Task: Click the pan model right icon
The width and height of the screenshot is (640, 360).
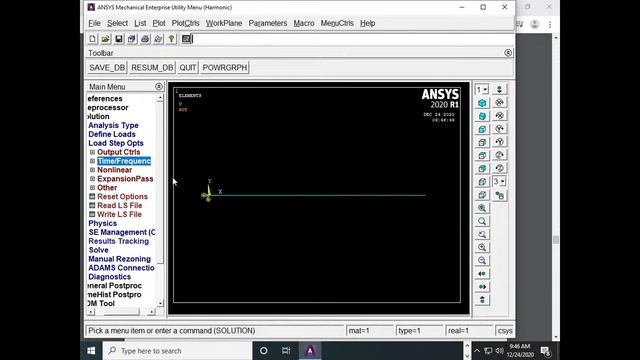Action: click(482, 287)
